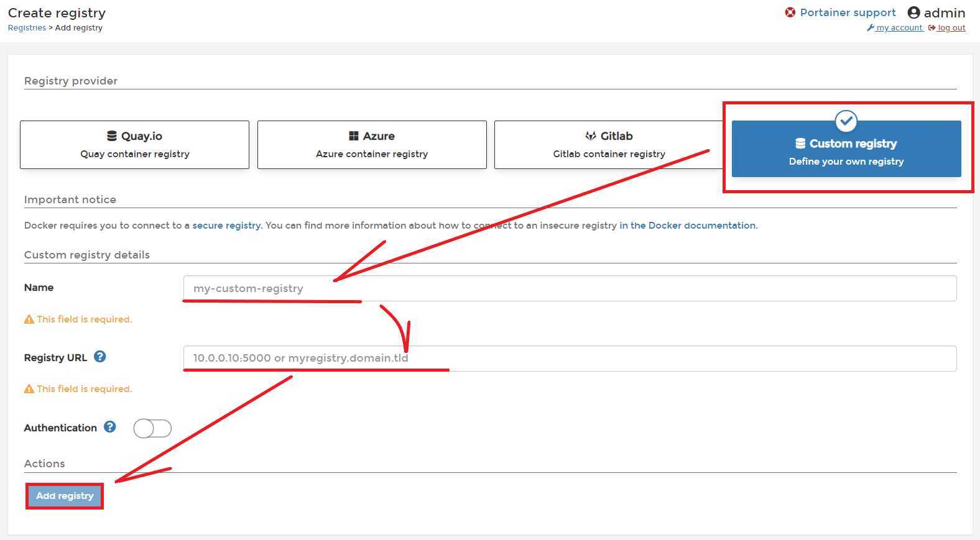Click the Azure windows logo icon
Viewport: 980px width, 540px height.
pyautogui.click(x=354, y=136)
